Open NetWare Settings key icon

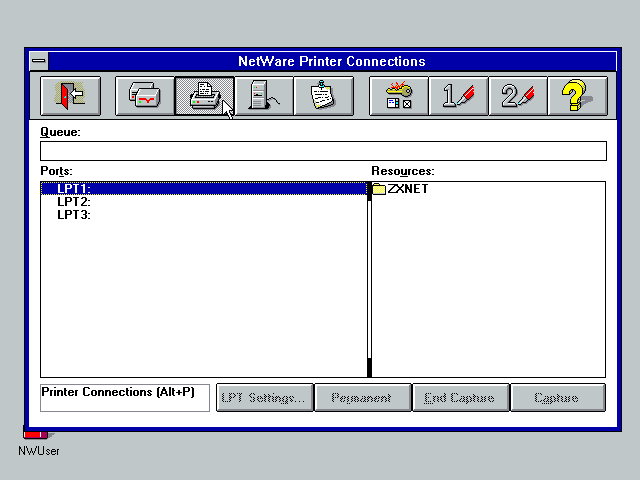pos(399,96)
